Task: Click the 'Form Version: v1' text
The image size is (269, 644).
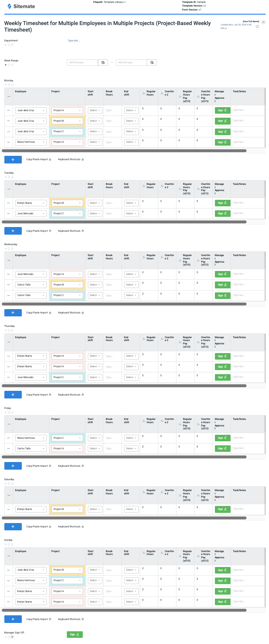Action: [191, 10]
